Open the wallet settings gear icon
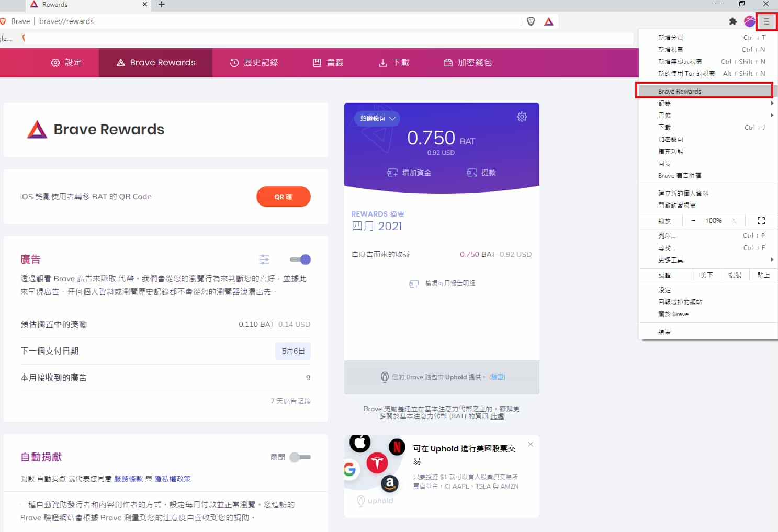Screen dimensions: 778x532 [522, 117]
